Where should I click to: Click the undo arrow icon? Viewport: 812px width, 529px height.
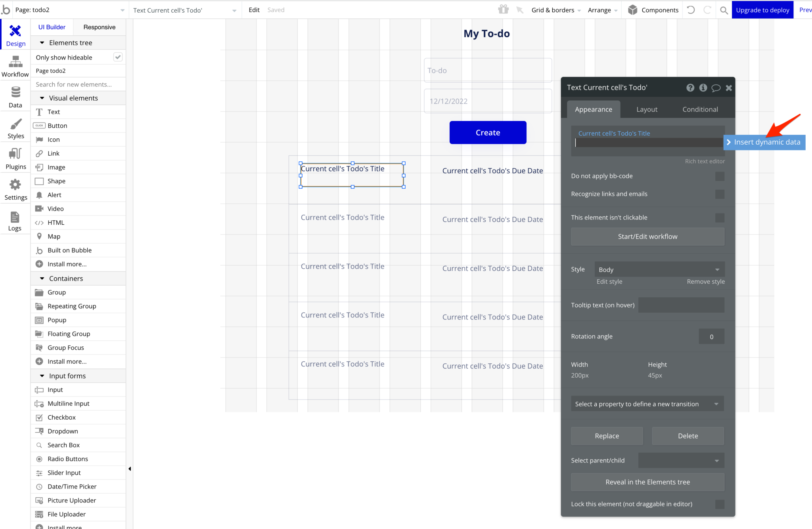pos(691,10)
